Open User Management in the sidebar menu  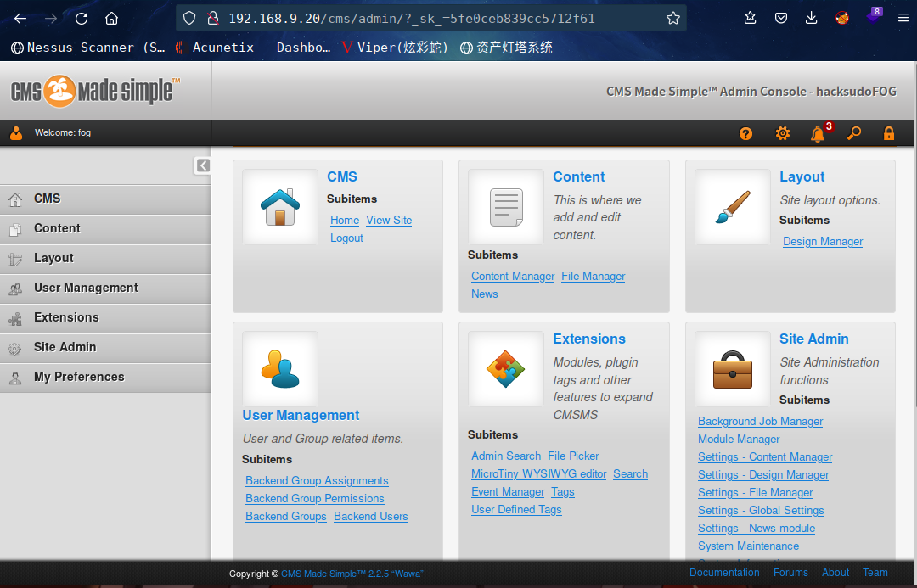pos(105,288)
